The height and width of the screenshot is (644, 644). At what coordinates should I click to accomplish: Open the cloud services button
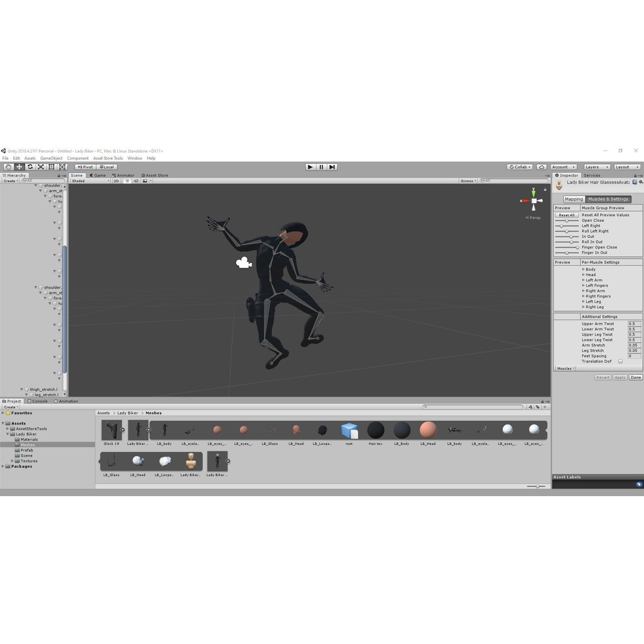click(x=541, y=167)
